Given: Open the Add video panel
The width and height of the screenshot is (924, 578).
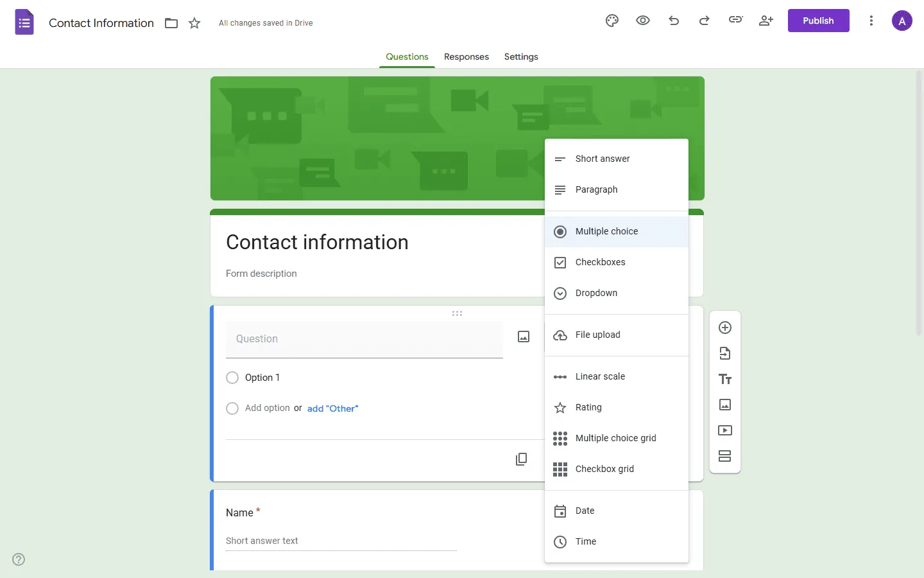Looking at the screenshot, I should pos(725,430).
